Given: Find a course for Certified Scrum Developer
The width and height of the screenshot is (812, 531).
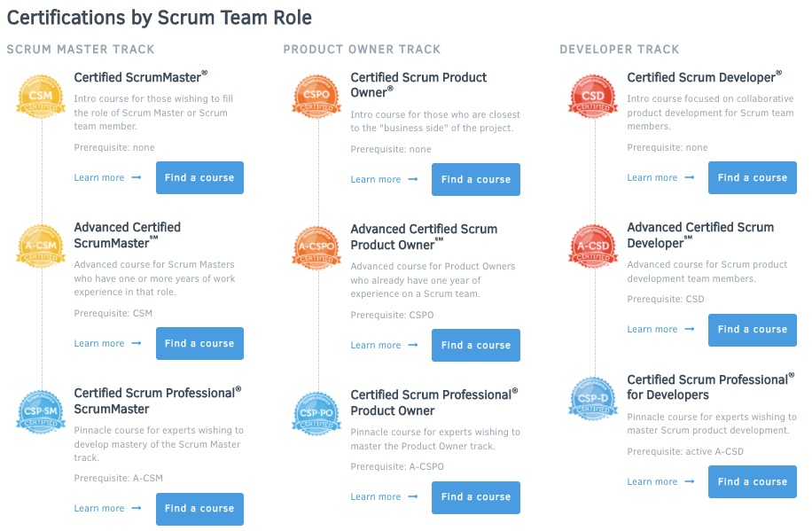Looking at the screenshot, I should point(752,178).
